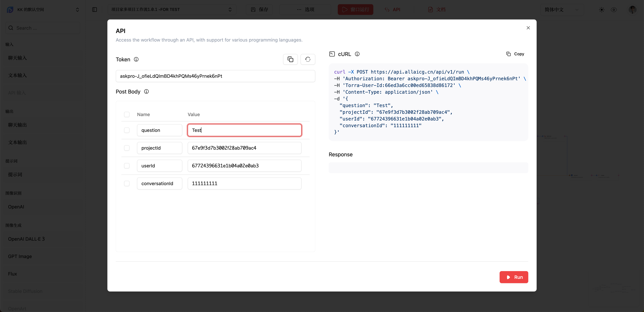Image resolution: width=644 pixels, height=312 pixels.
Task: Close the API dialog
Action: tap(528, 28)
